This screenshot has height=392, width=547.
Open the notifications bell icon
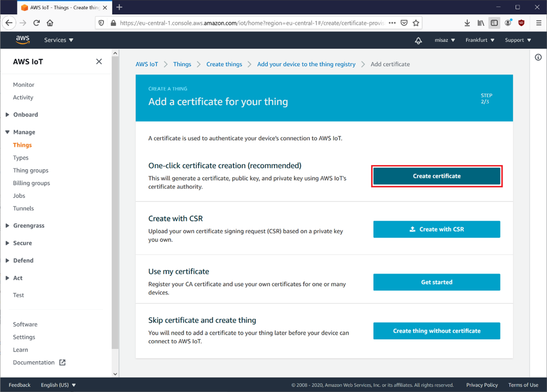tap(418, 40)
